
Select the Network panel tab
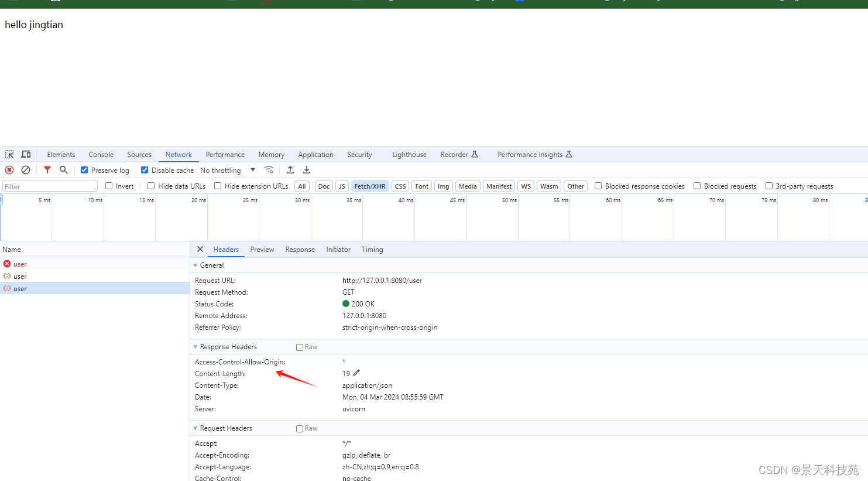pyautogui.click(x=179, y=155)
